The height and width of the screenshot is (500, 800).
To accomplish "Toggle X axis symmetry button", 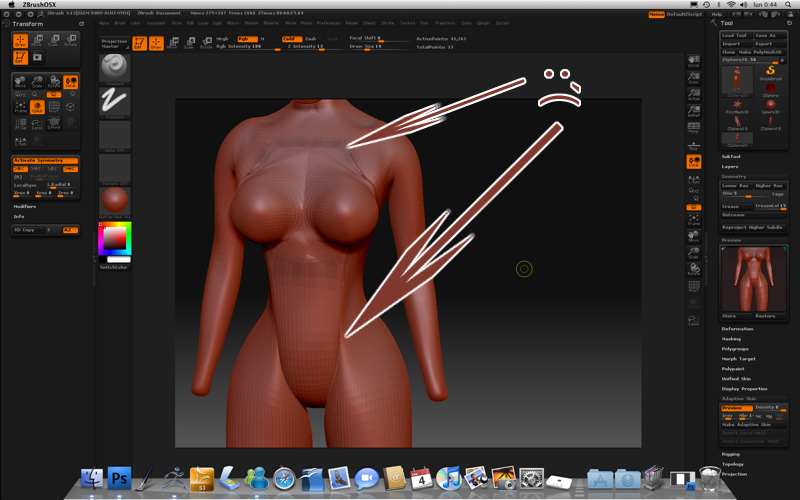I will click(x=20, y=168).
